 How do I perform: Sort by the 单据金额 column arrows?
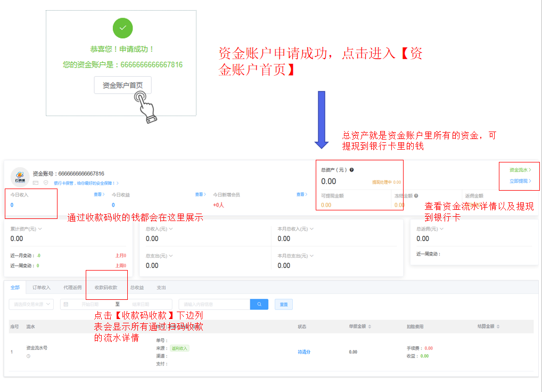click(x=369, y=326)
